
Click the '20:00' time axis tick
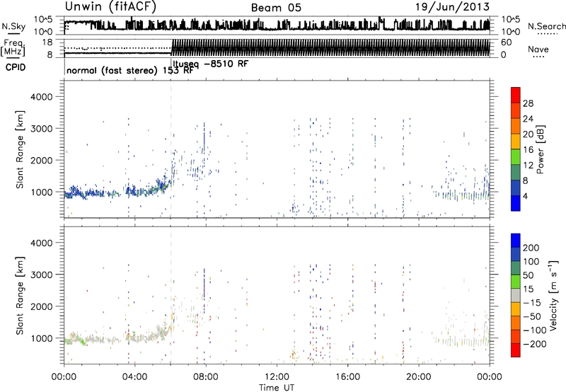418,377
